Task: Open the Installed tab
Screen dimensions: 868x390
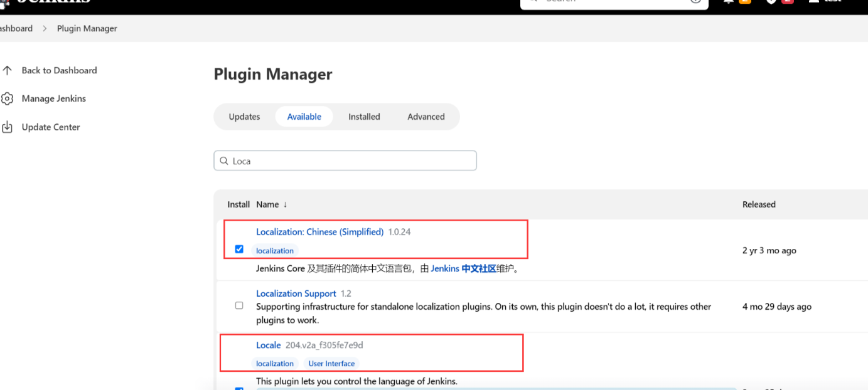Action: click(364, 117)
